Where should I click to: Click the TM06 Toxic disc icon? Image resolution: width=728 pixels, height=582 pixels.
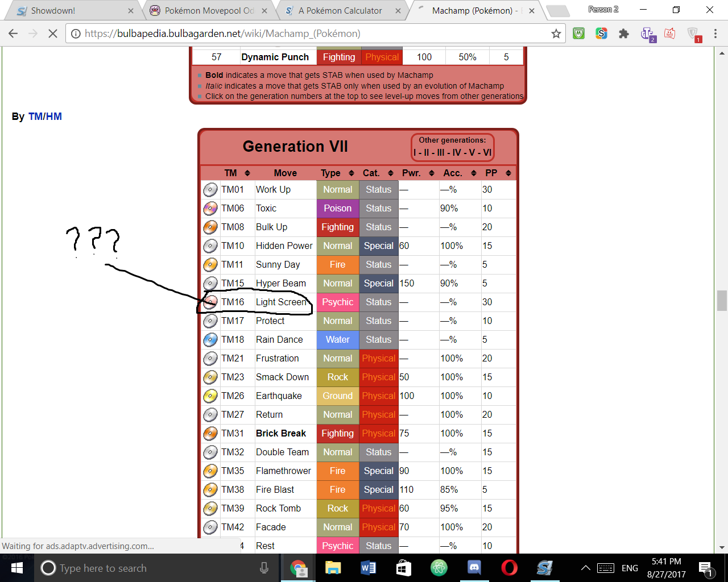coord(210,209)
